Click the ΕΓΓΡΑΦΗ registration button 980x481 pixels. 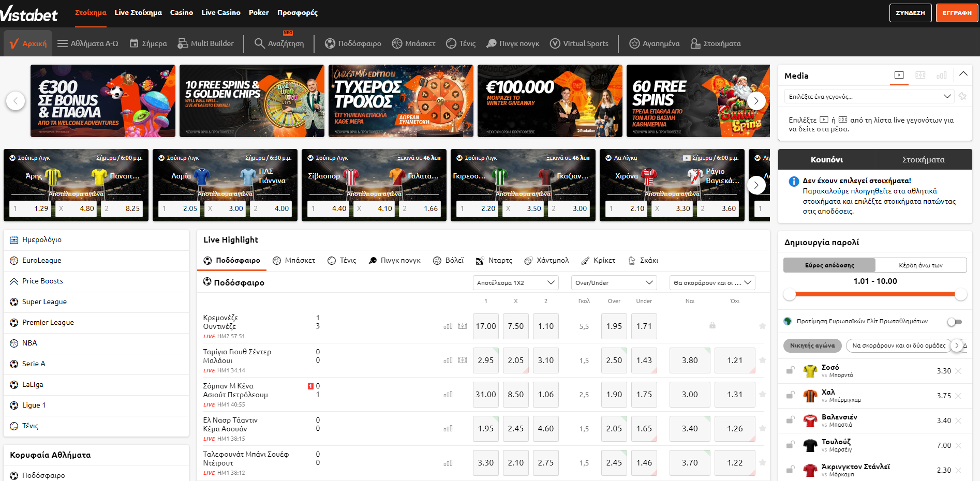pyautogui.click(x=957, y=13)
